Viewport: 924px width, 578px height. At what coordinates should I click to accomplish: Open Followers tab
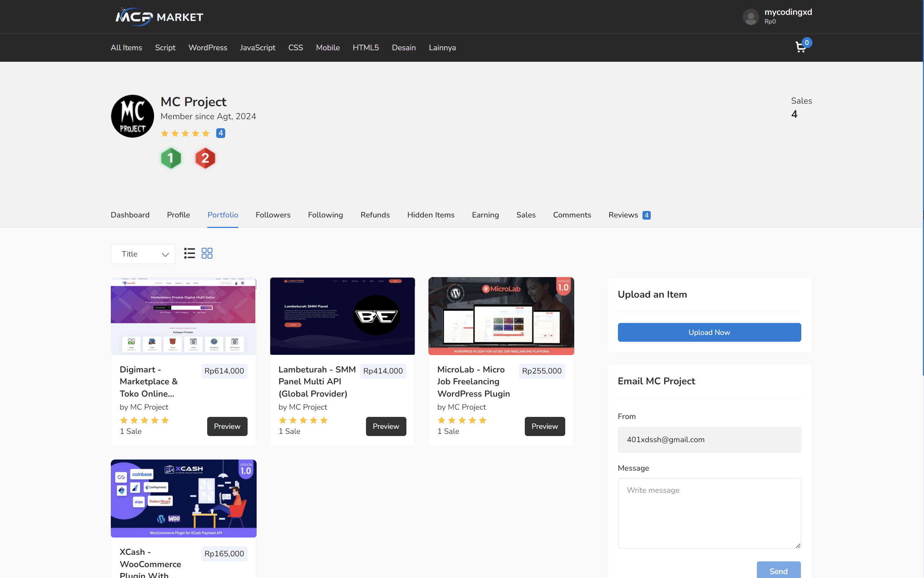coord(273,215)
